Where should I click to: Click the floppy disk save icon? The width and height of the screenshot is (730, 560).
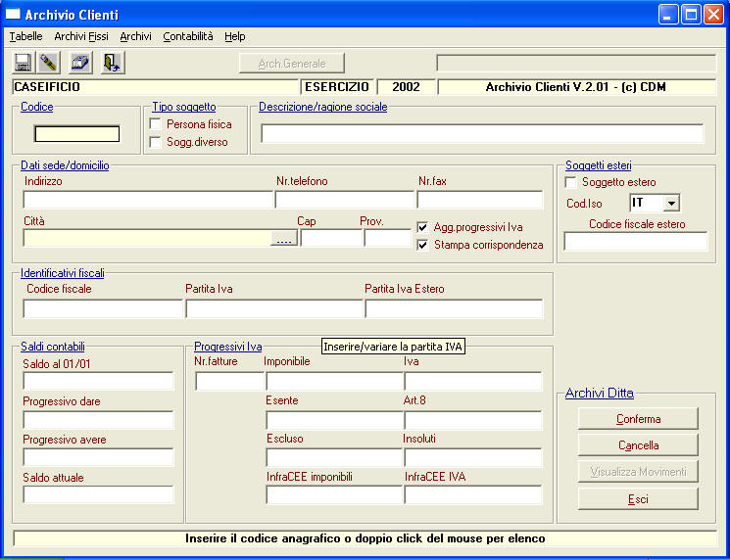click(23, 63)
